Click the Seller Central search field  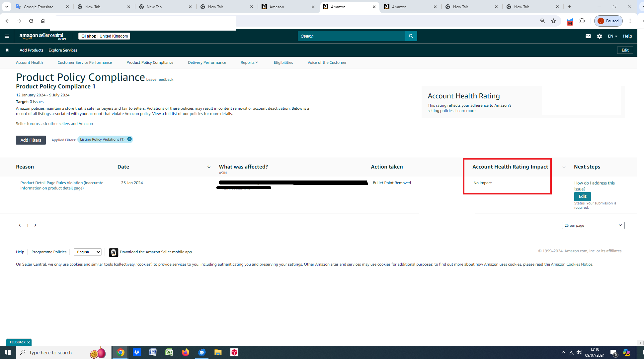pos(351,36)
